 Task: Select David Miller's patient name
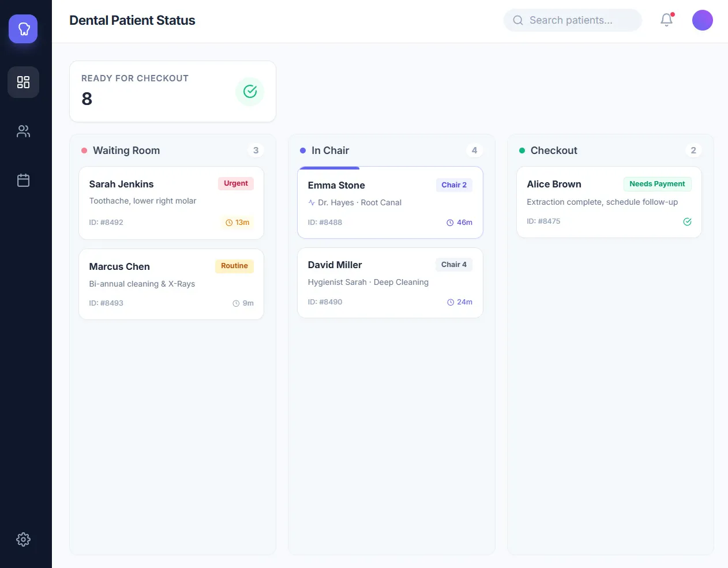(335, 265)
